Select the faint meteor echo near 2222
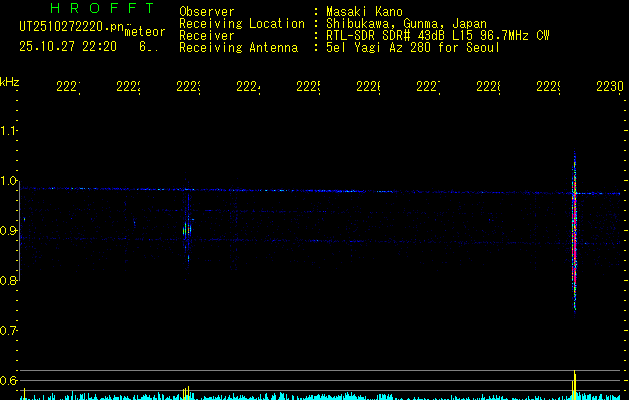The height and width of the screenshot is (400, 629). click(187, 228)
